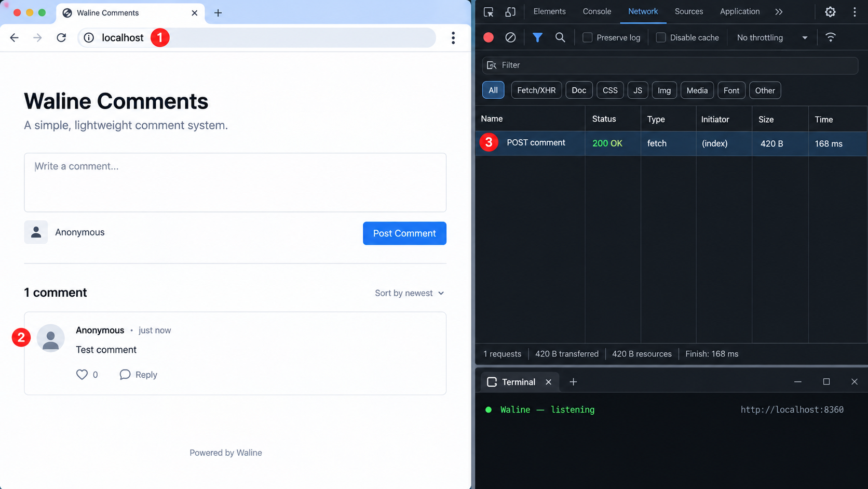Filter requests by Fetch/XHR
Screen dimensions: 868x489
point(536,90)
